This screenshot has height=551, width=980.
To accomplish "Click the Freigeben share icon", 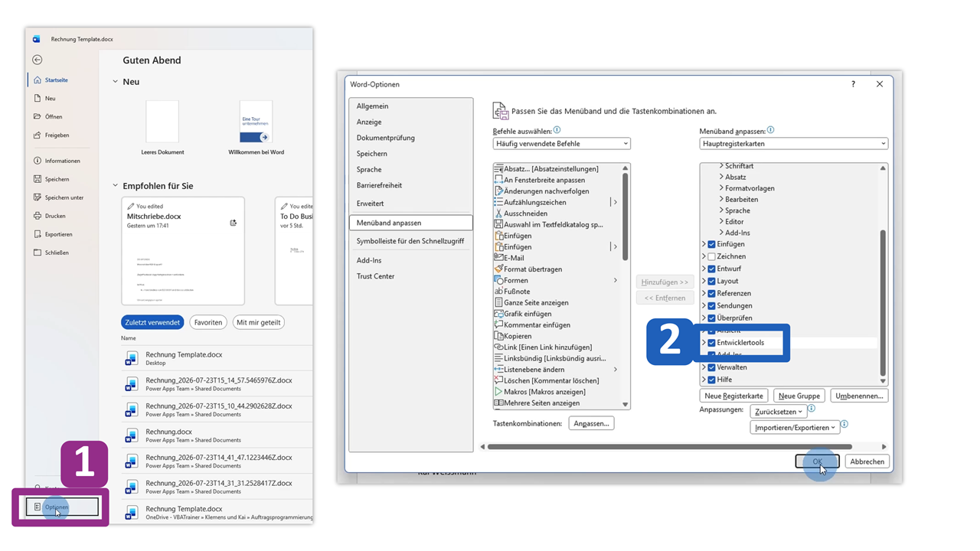I will tap(38, 135).
